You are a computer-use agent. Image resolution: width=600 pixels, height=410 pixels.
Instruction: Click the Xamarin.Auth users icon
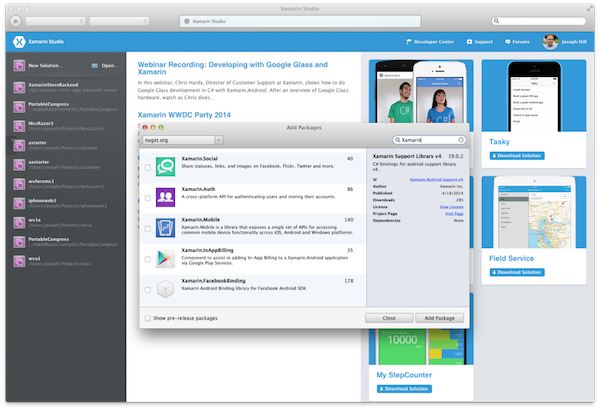pos(165,197)
